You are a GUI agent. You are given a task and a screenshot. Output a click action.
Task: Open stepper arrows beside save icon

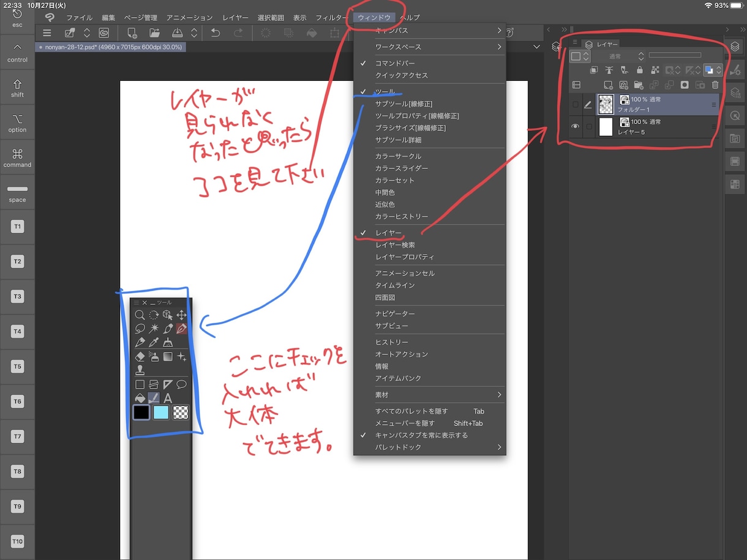(x=194, y=33)
